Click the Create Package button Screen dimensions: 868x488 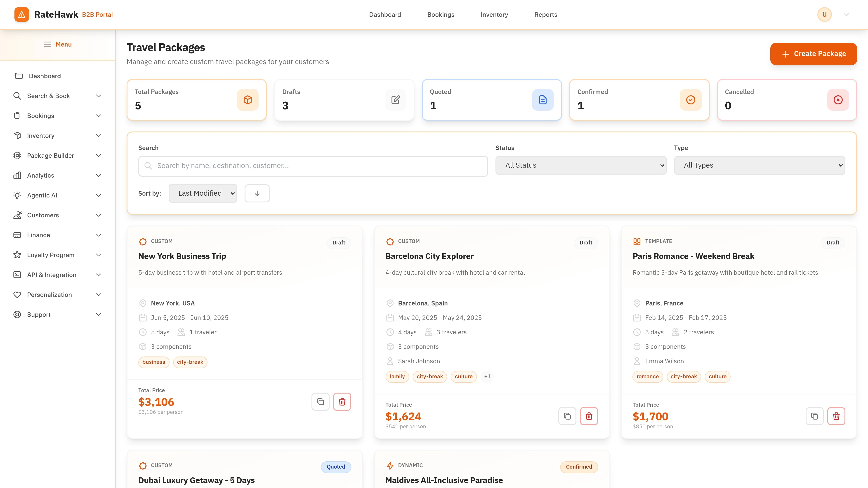pos(814,54)
